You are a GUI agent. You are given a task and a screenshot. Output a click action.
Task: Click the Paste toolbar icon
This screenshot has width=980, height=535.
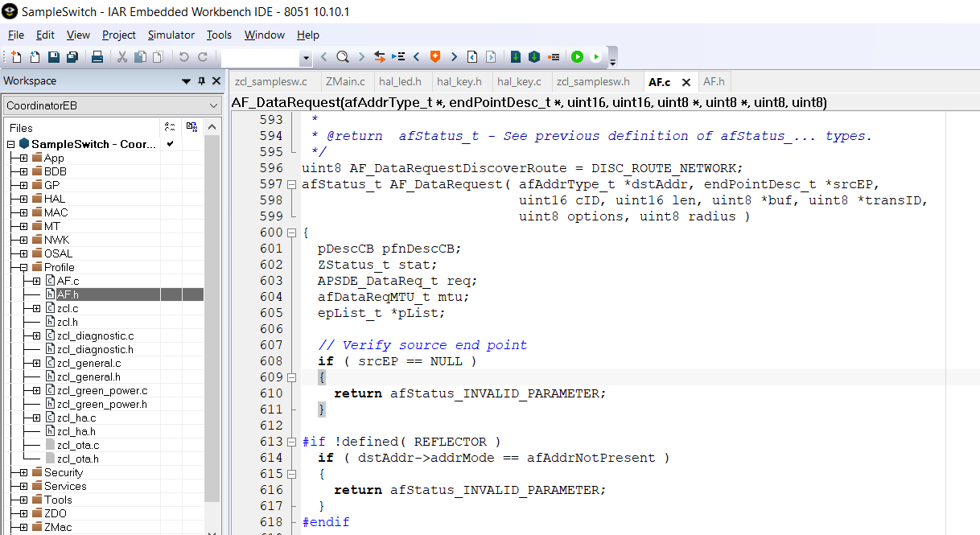tap(158, 57)
